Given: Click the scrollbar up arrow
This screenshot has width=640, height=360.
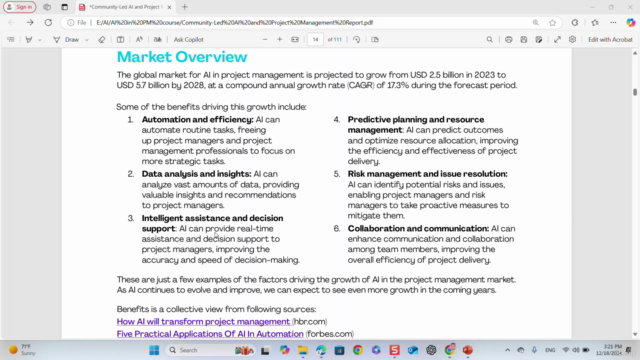Looking at the screenshot, I should point(635,53).
